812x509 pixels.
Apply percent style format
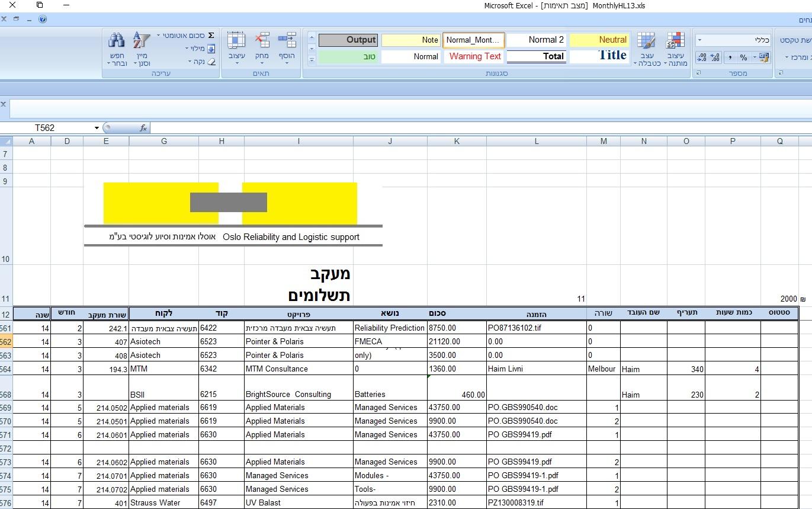tap(743, 57)
